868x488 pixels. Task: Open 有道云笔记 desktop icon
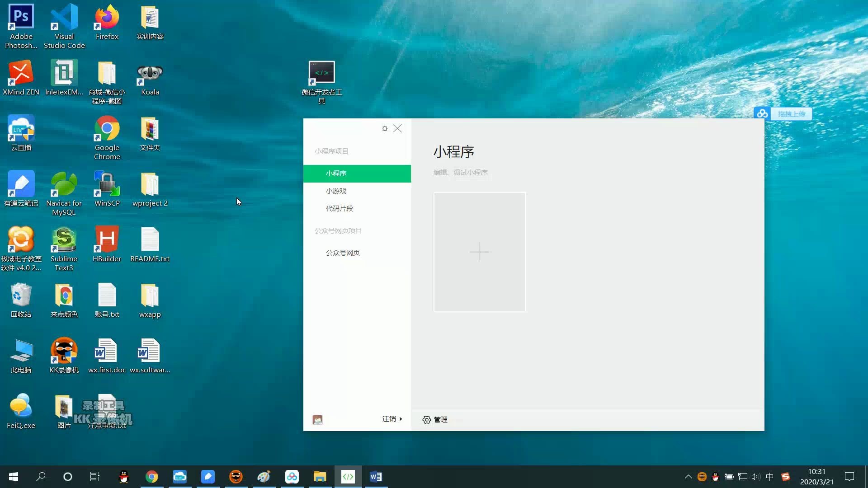coord(21,189)
